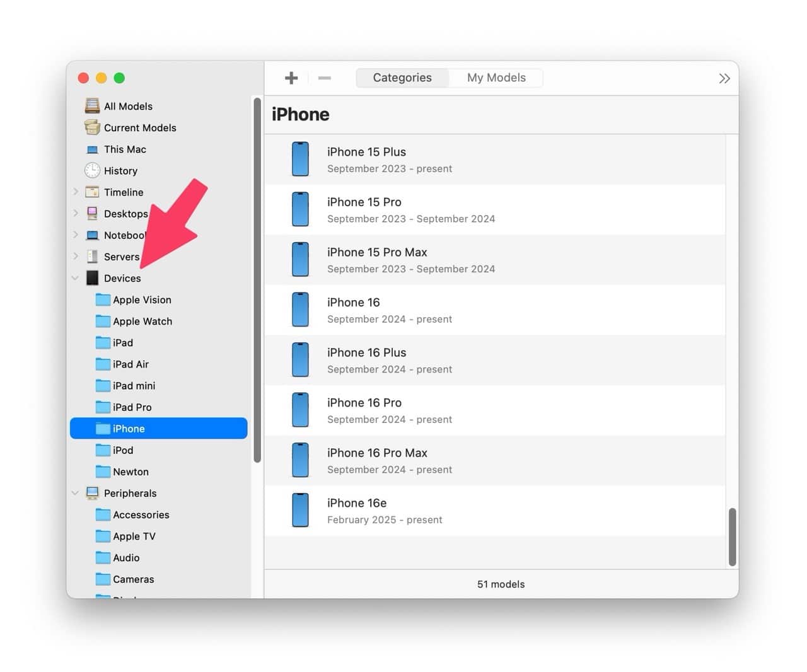Click the minus remove button in toolbar
This screenshot has height=672, width=807.
click(325, 78)
